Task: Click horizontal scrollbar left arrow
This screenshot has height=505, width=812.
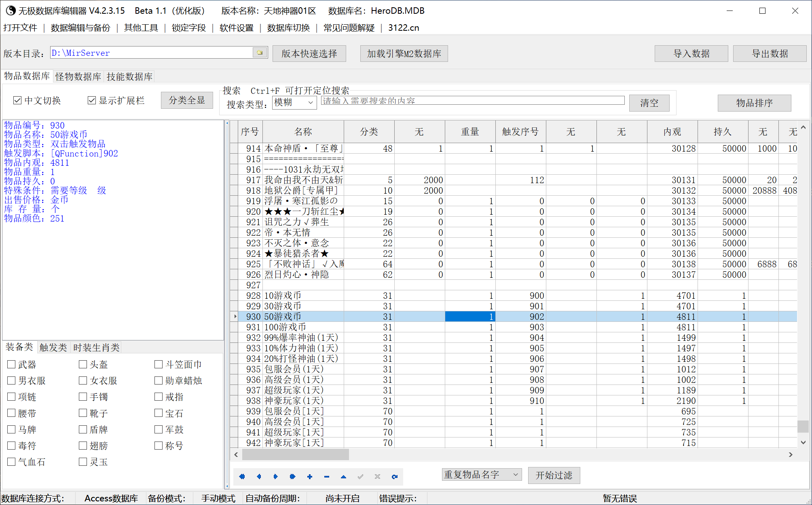Action: pyautogui.click(x=236, y=454)
